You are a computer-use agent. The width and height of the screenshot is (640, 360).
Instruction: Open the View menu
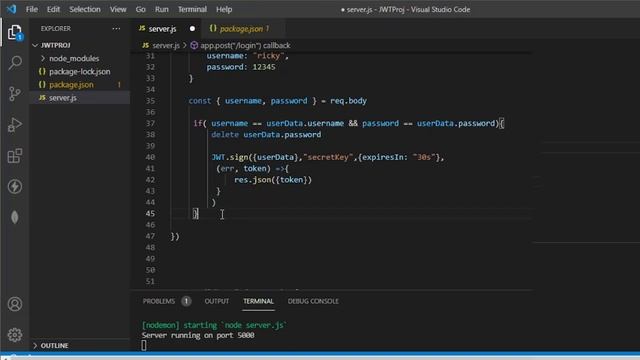[x=118, y=9]
